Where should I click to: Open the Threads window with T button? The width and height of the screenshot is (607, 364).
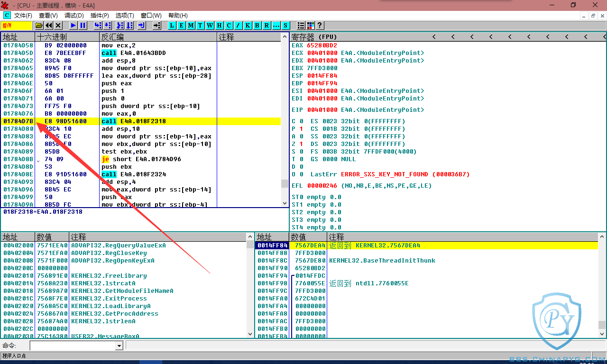(201, 25)
